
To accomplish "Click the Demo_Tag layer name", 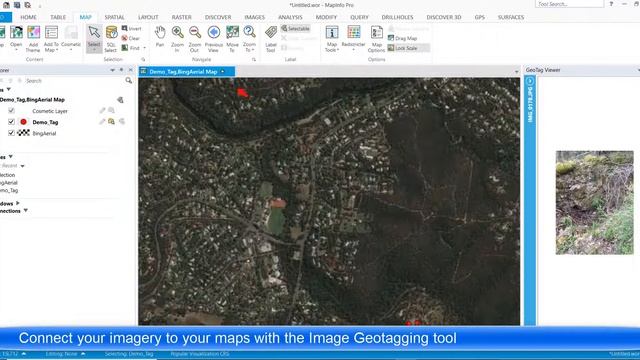I will point(45,122).
